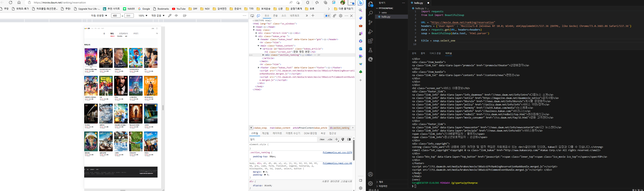Open Source Control view in VS Code
This screenshot has width=644, height=191.
tap(370, 22)
